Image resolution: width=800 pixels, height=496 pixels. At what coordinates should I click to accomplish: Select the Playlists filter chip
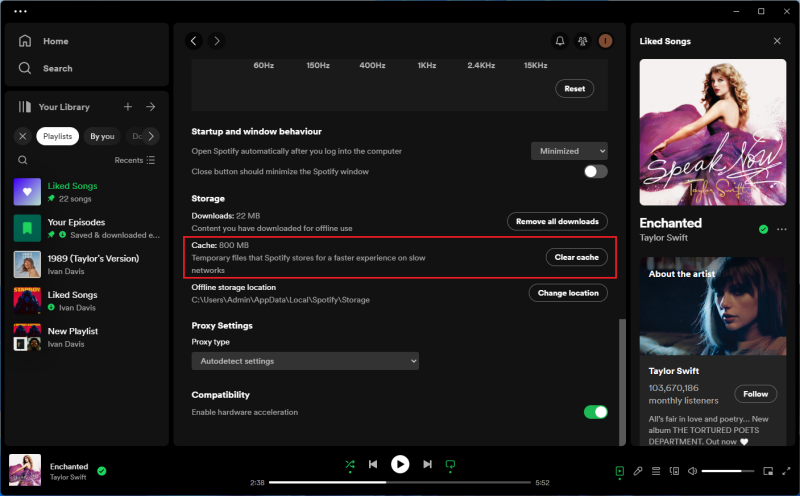tap(58, 136)
